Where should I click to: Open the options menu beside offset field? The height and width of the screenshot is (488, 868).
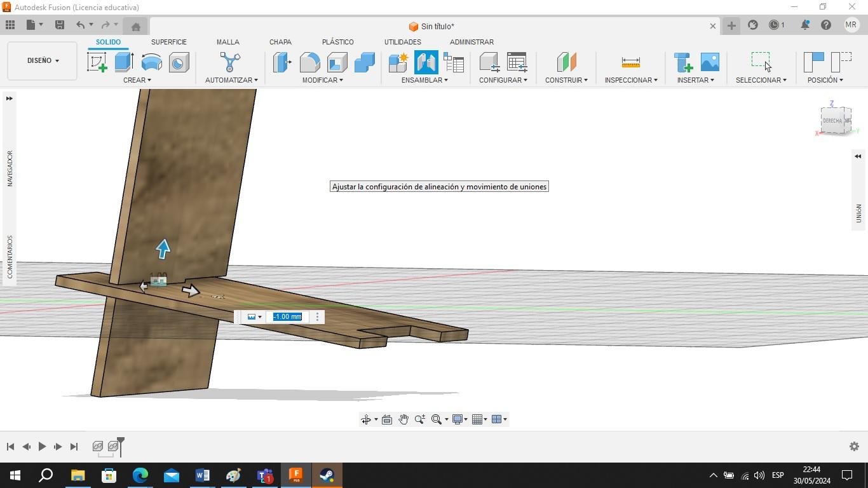[318, 316]
